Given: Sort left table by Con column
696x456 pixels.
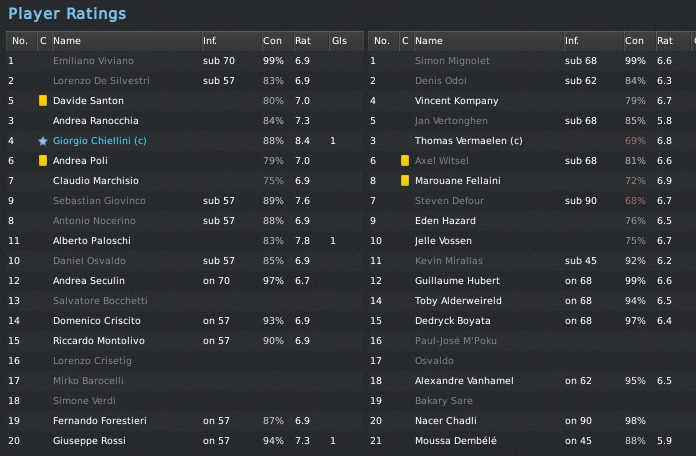Looking at the screenshot, I should [x=272, y=41].
